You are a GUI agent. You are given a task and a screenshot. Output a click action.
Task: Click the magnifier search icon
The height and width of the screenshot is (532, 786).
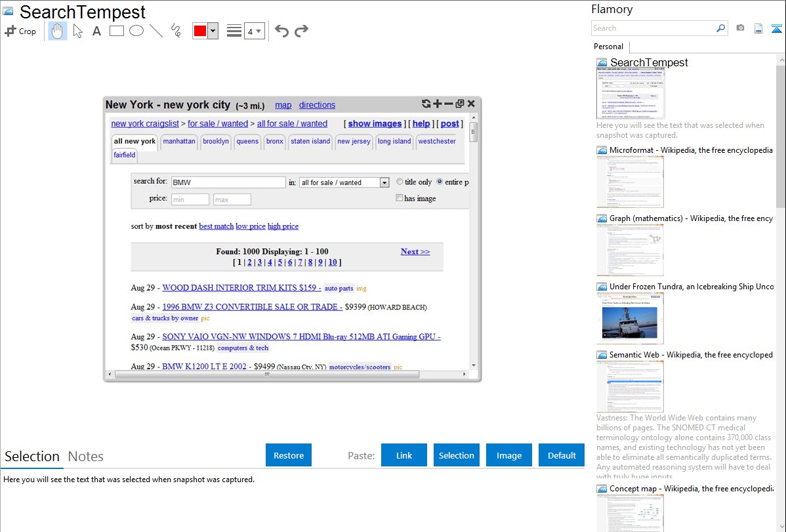720,28
